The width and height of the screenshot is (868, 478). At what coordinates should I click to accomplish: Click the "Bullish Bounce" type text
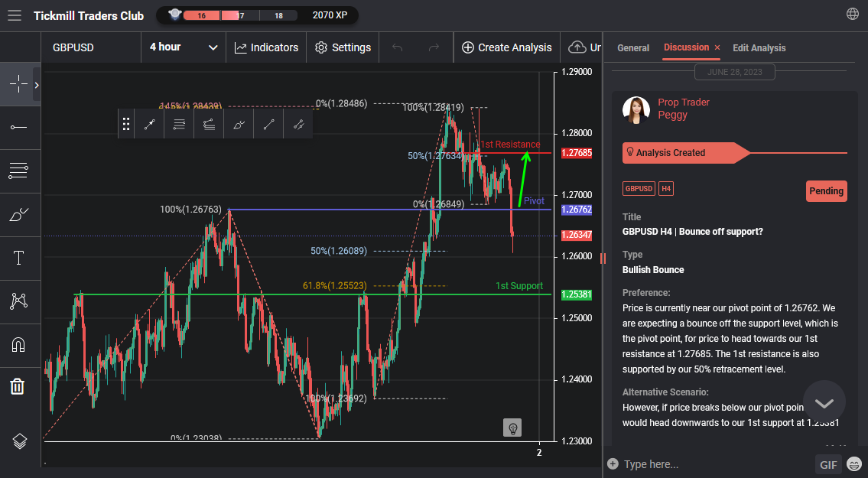(652, 270)
